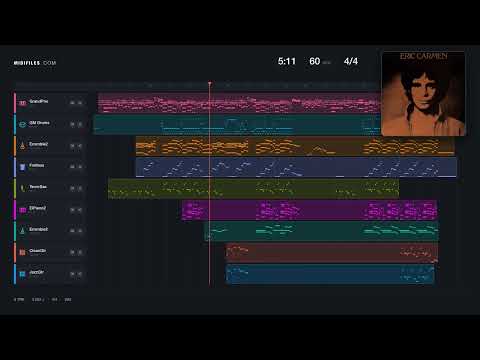Solo the Ensmble2 track

coord(80,146)
